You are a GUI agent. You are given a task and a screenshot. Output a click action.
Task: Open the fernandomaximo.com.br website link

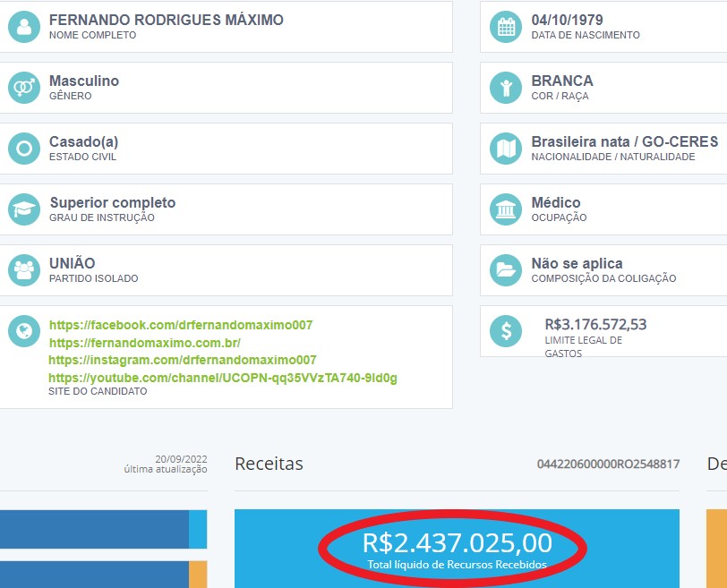pyautogui.click(x=145, y=343)
